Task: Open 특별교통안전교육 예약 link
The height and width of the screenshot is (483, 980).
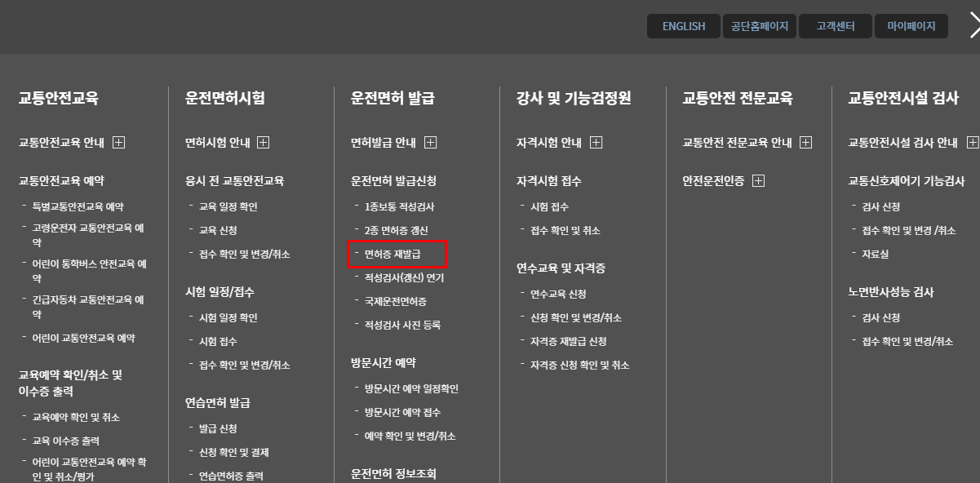Action: coord(78,207)
